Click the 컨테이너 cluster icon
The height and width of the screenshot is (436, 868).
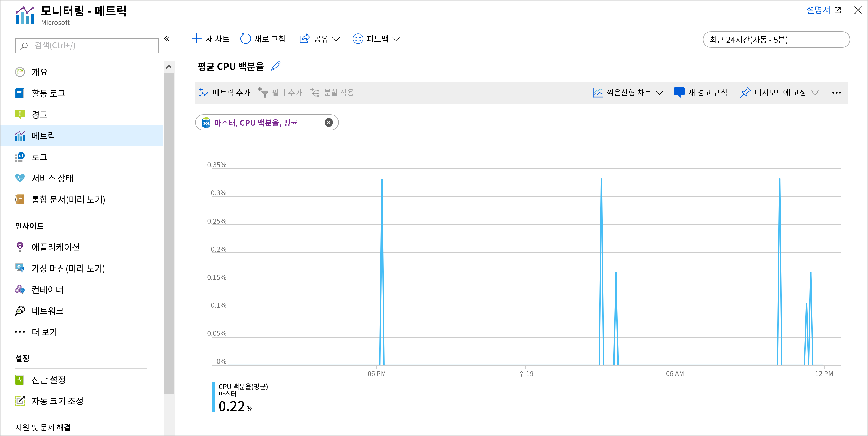point(20,289)
